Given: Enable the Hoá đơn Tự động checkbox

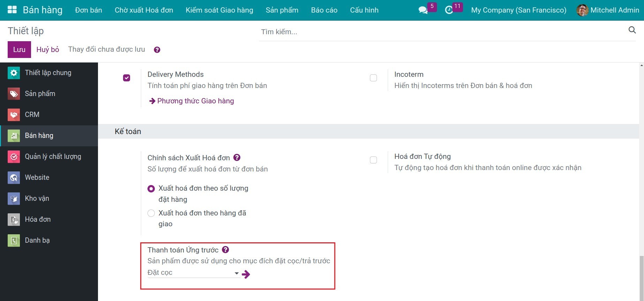Looking at the screenshot, I should [373, 160].
